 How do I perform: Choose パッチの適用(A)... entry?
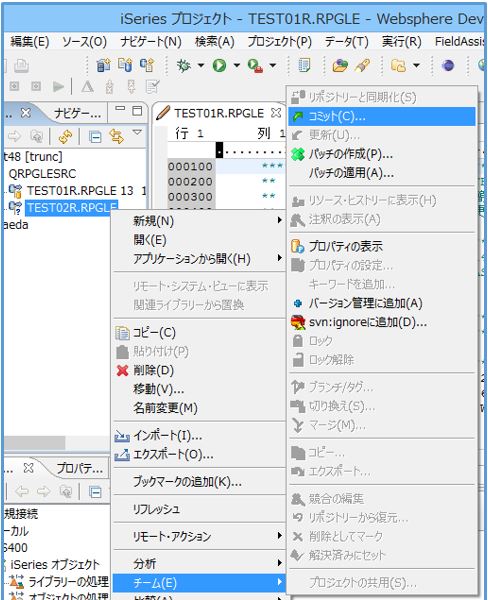[382, 173]
